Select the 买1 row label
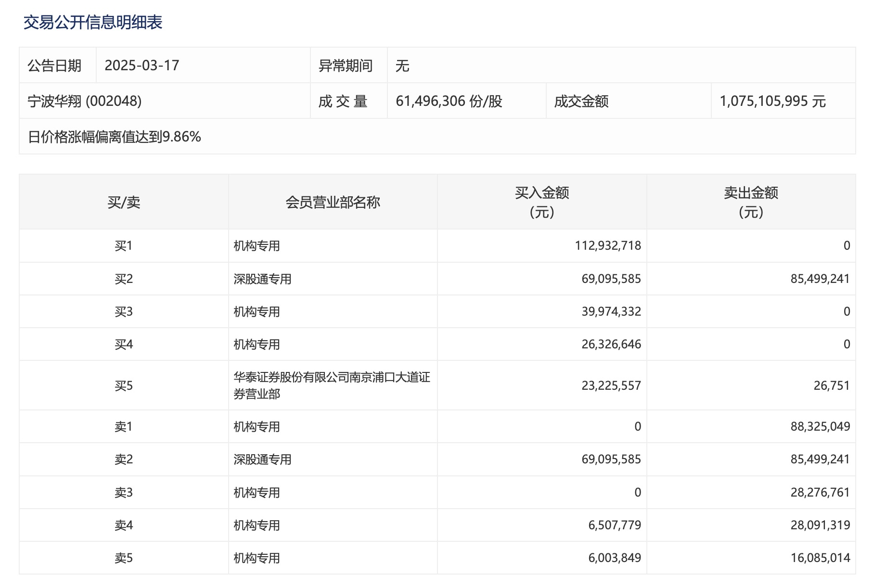Image resolution: width=874 pixels, height=588 pixels. tap(124, 246)
